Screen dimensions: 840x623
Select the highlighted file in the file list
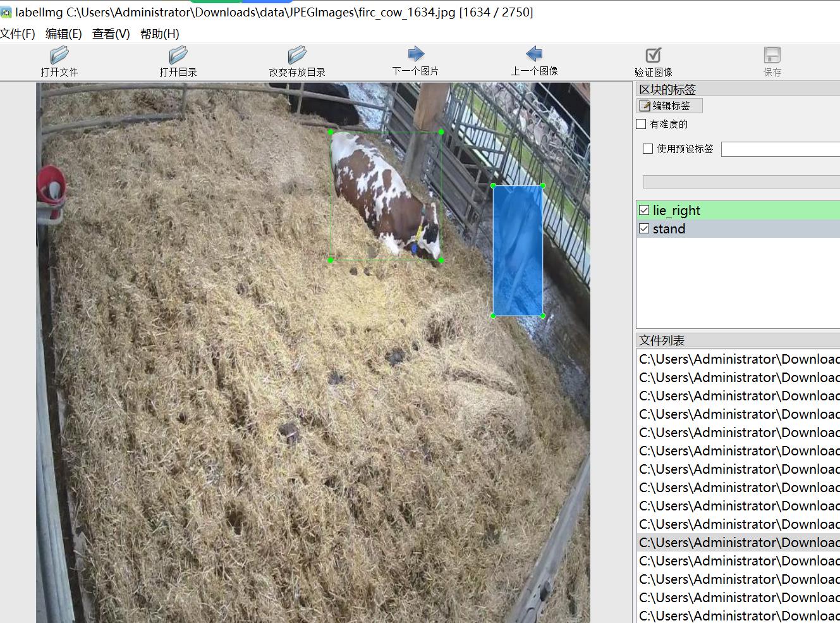(738, 542)
